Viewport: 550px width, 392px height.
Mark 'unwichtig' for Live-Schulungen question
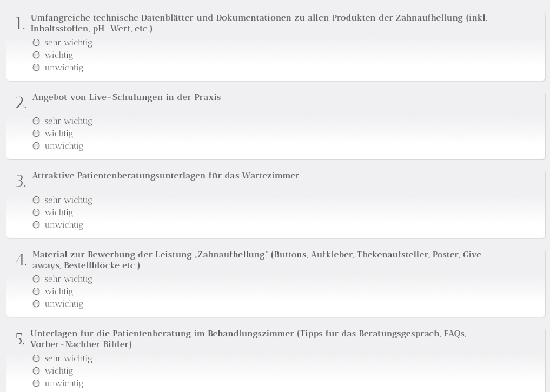click(x=36, y=146)
